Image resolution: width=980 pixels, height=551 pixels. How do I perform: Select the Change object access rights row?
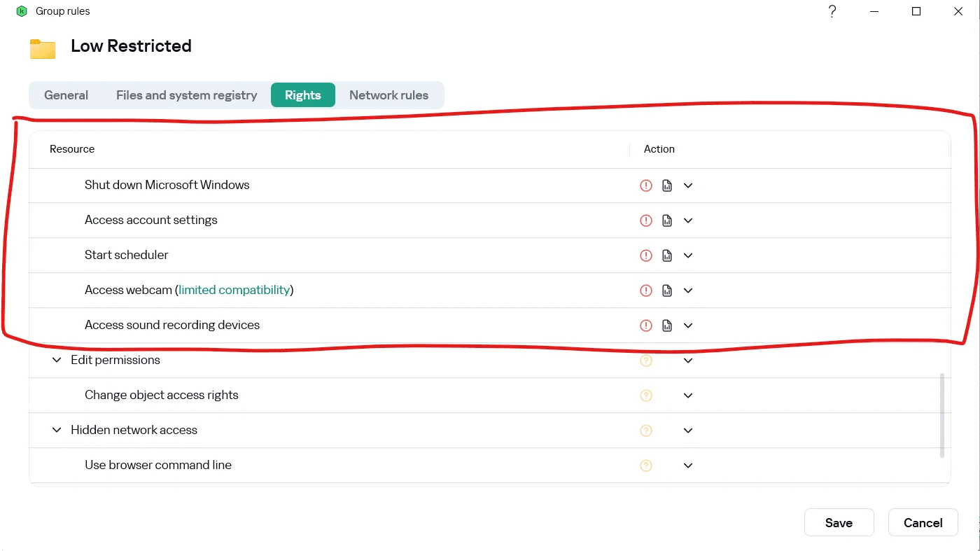click(490, 396)
